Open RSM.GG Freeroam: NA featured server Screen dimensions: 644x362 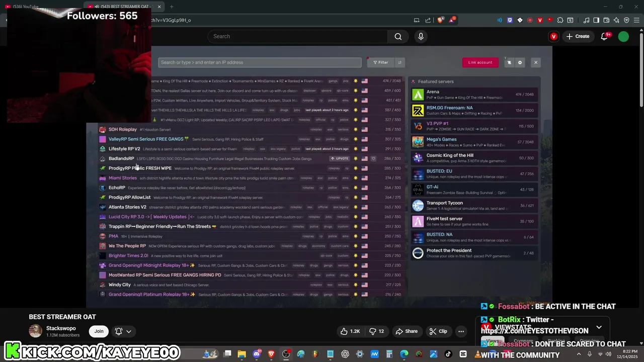[x=474, y=111]
